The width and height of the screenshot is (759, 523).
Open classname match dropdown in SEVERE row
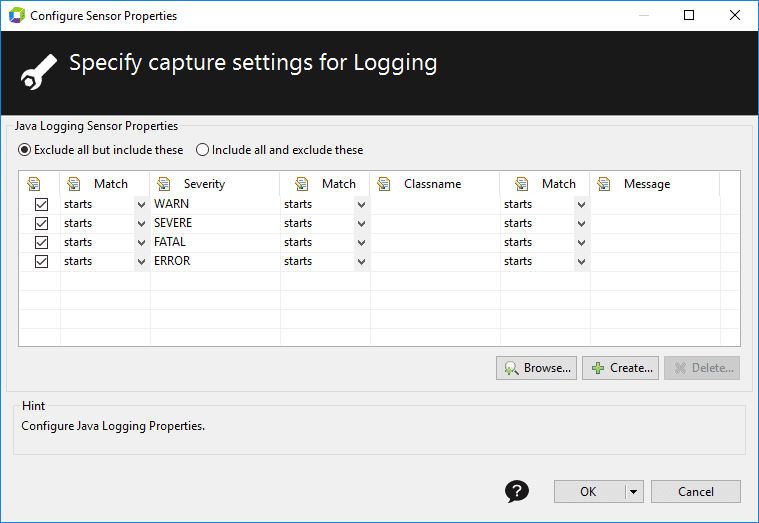click(x=361, y=224)
